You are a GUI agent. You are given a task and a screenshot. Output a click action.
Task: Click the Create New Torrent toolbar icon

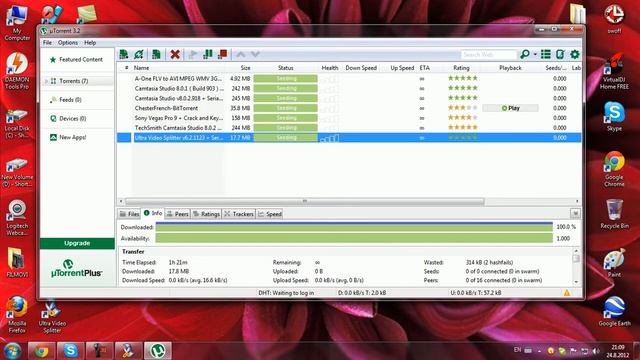[156, 54]
